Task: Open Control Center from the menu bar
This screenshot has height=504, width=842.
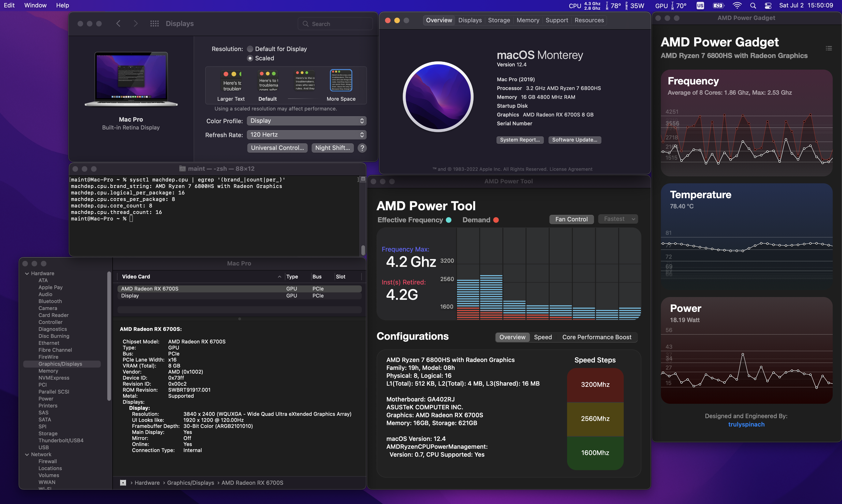Action: 768,5
